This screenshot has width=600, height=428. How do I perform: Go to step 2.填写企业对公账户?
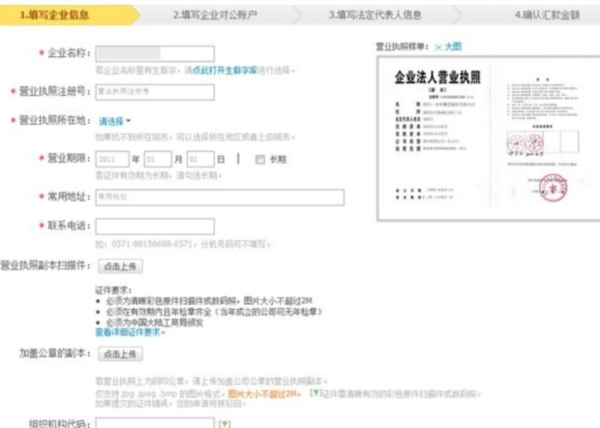(222, 15)
